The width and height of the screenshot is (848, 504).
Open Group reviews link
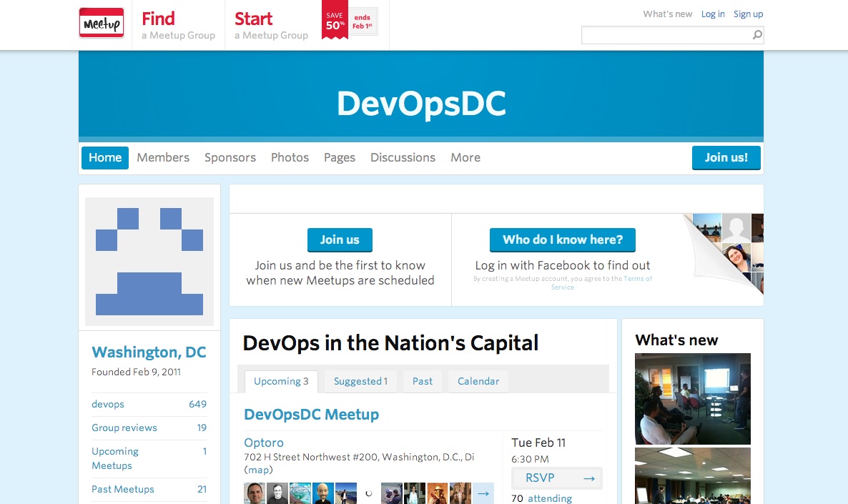(x=149, y=428)
